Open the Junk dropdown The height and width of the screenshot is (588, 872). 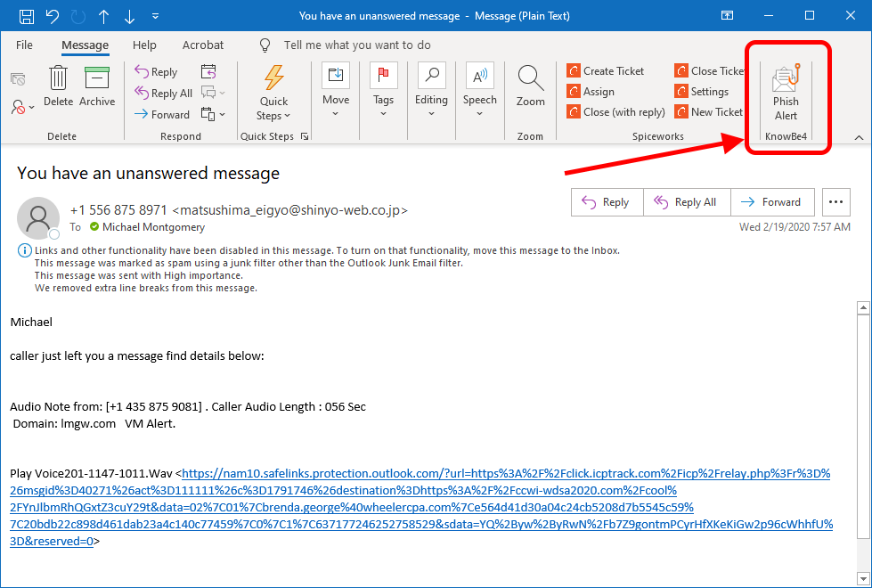coord(22,106)
